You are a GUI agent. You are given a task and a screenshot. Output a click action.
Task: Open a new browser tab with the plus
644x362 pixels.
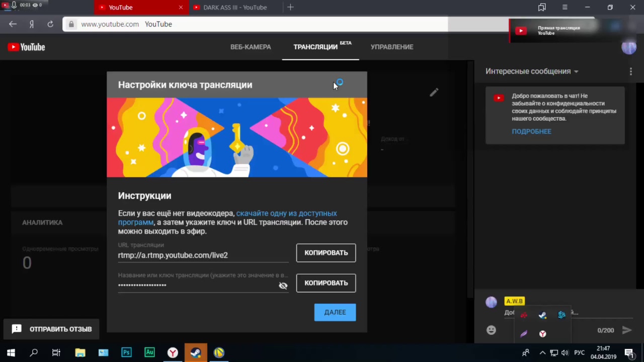(x=290, y=7)
